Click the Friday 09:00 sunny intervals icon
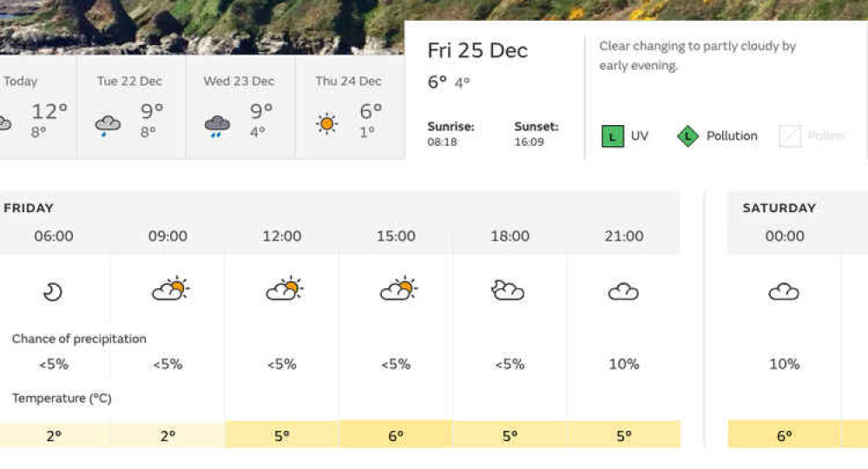The height and width of the screenshot is (469, 868). (x=170, y=288)
